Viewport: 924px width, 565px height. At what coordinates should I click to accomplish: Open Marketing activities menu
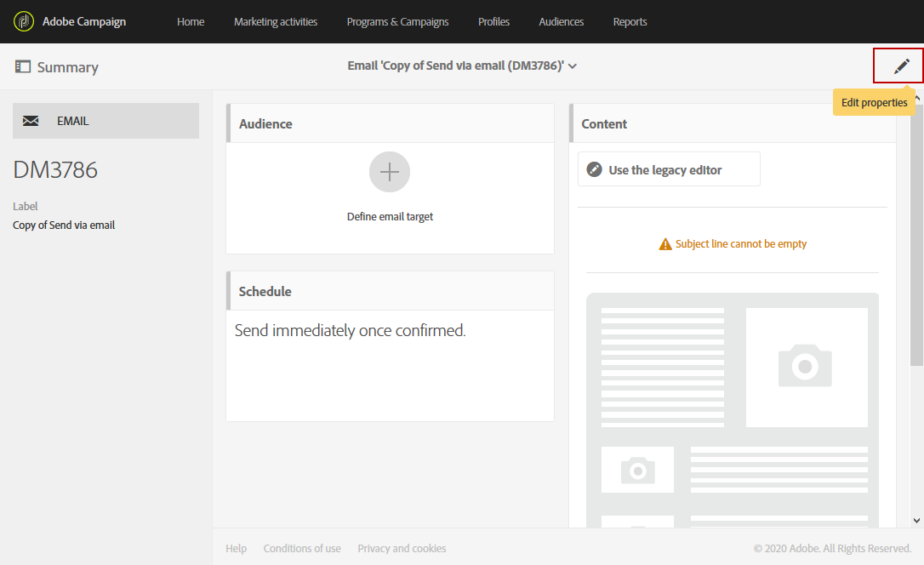coord(276,22)
